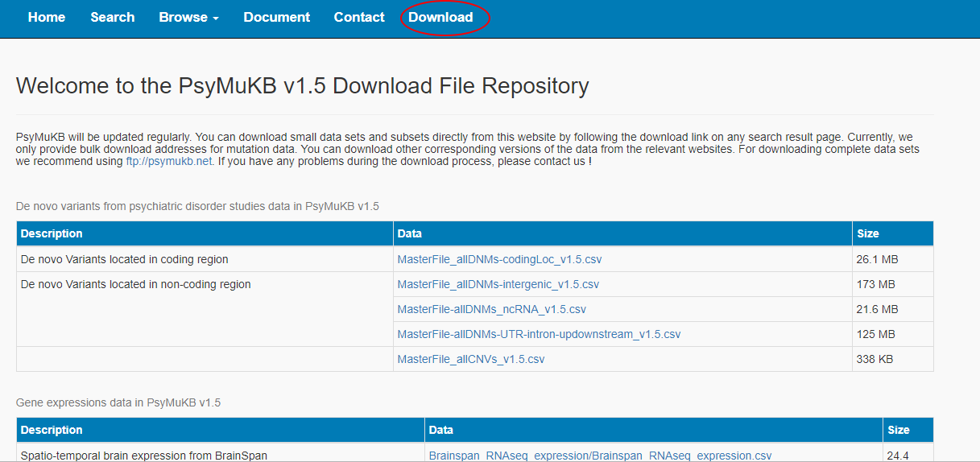Click the Description header of variants table
This screenshot has width=980, height=462.
[x=52, y=233]
